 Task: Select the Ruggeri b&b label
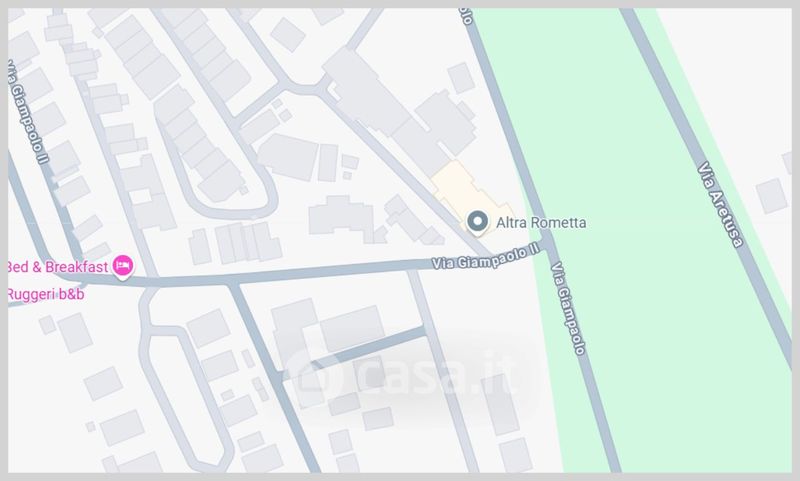click(46, 294)
